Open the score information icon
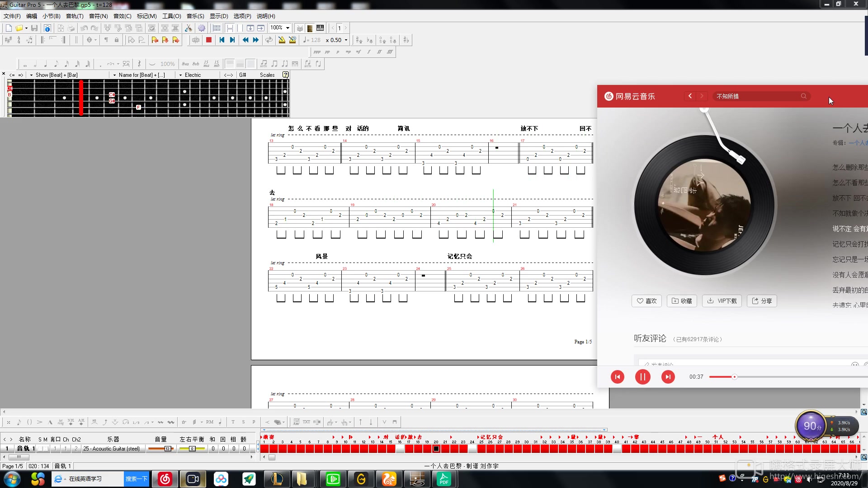868x488 pixels. pyautogui.click(x=47, y=28)
